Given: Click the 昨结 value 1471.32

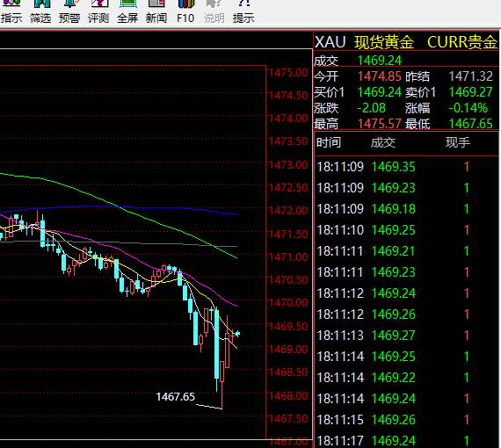Looking at the screenshot, I should coord(470,76).
